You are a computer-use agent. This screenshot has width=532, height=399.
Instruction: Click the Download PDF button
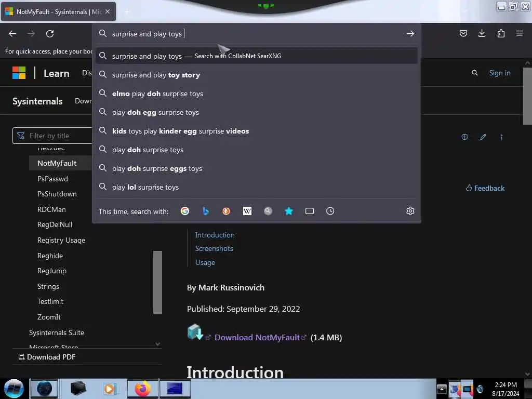click(x=47, y=357)
